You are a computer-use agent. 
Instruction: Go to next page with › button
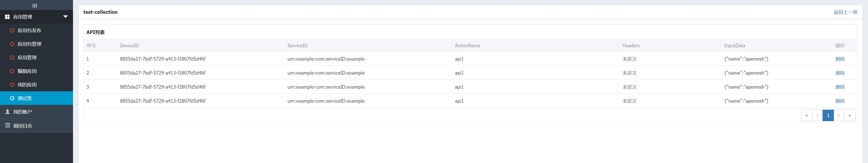[x=839, y=115]
